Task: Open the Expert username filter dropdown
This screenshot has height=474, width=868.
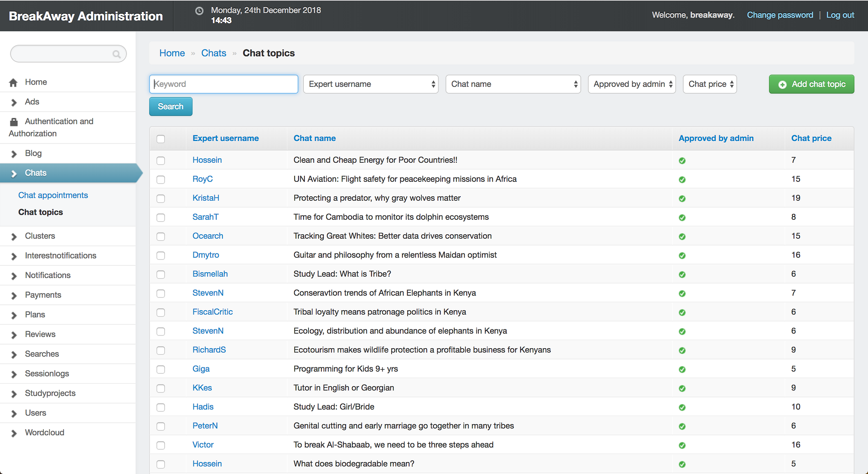Action: click(371, 84)
